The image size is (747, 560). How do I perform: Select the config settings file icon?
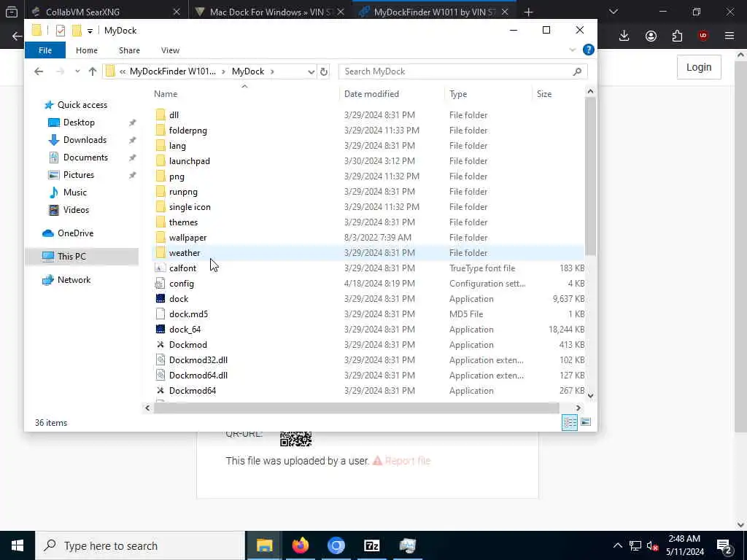160,284
